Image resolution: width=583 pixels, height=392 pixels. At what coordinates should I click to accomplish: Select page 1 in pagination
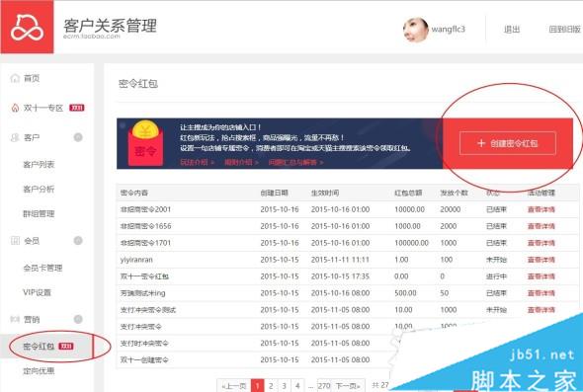point(257,386)
